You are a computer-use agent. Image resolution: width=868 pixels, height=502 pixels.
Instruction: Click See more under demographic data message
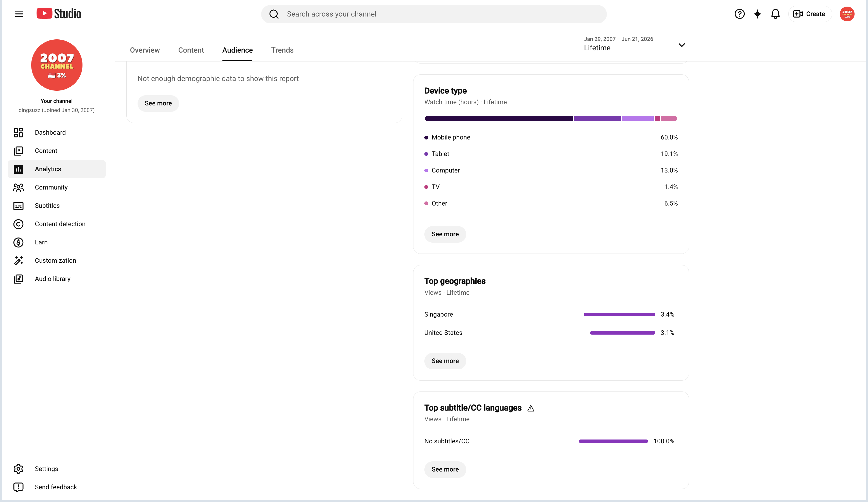158,103
